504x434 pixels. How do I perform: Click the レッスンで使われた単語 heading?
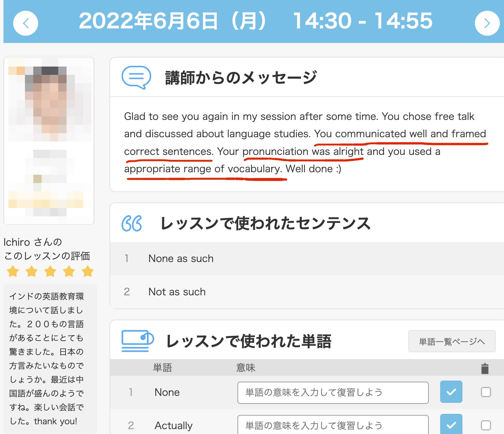(249, 341)
